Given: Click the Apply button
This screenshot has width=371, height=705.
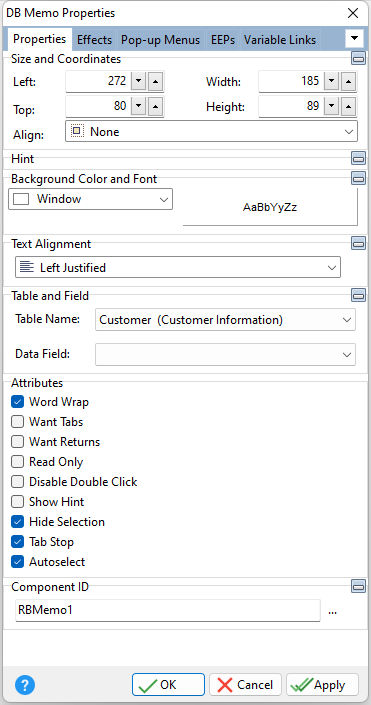Looking at the screenshot, I should click(322, 685).
